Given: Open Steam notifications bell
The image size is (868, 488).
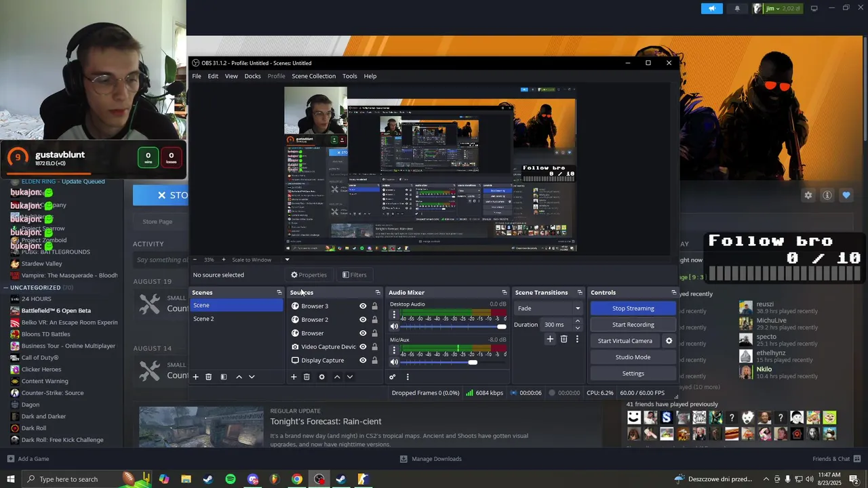Looking at the screenshot, I should pyautogui.click(x=737, y=8).
